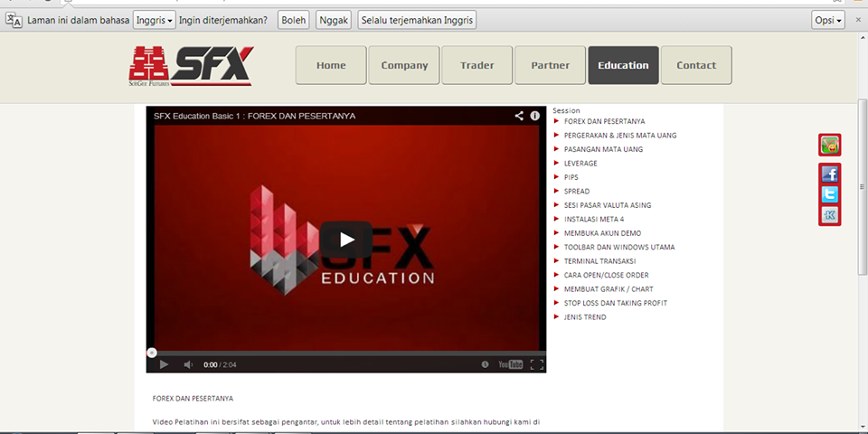Click the 0:00 / 2:04 time display
This screenshot has height=434, width=868.
(220, 364)
